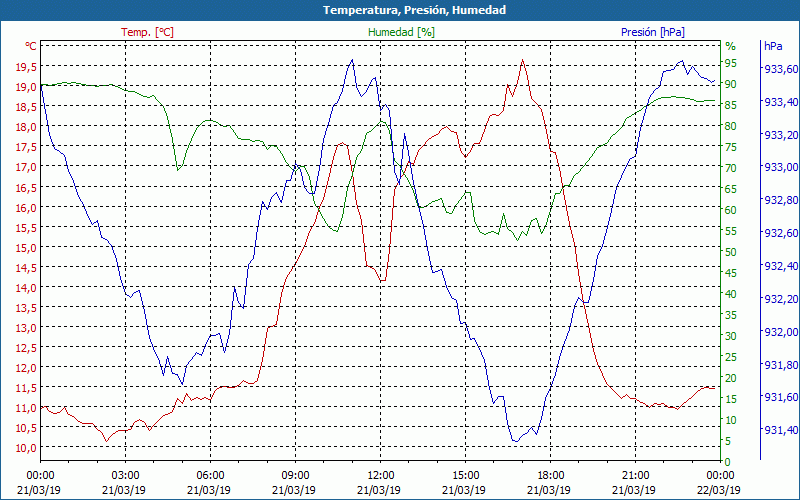Image resolution: width=800 pixels, height=500 pixels.
Task: Click the 45 value on the humidity axis
Action: coord(731,273)
